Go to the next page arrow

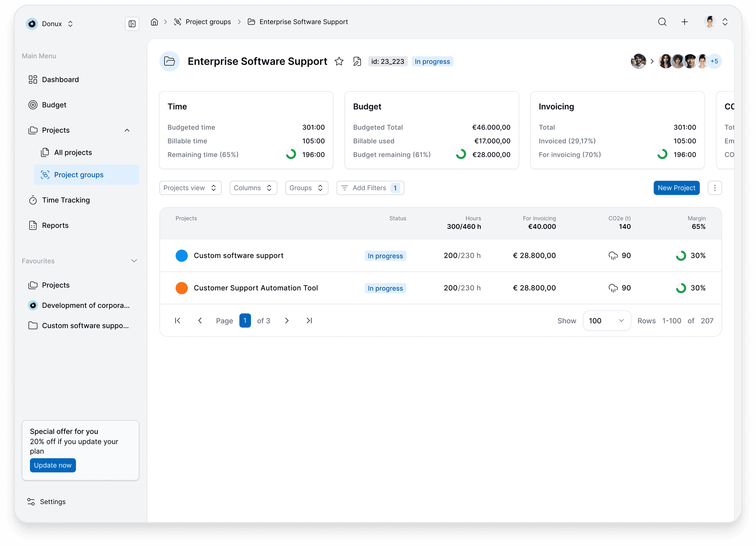click(287, 320)
